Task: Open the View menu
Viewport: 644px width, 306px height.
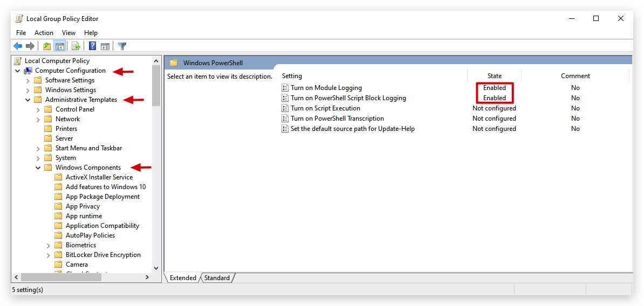Action: point(68,33)
